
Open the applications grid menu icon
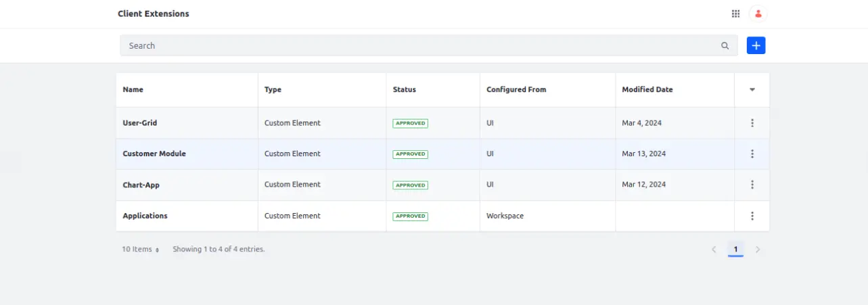point(735,14)
